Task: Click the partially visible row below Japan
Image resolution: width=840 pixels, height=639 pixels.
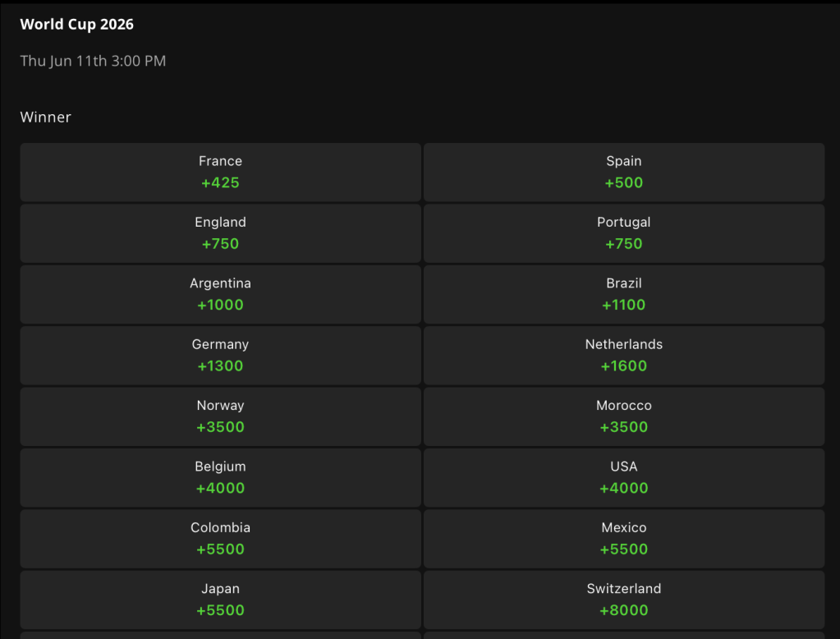Action: pos(220,635)
